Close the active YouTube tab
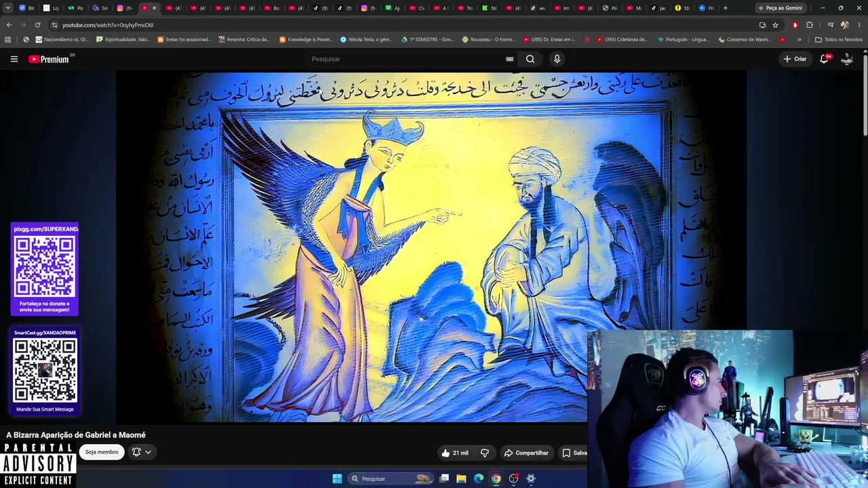This screenshot has height=488, width=868. click(x=154, y=8)
